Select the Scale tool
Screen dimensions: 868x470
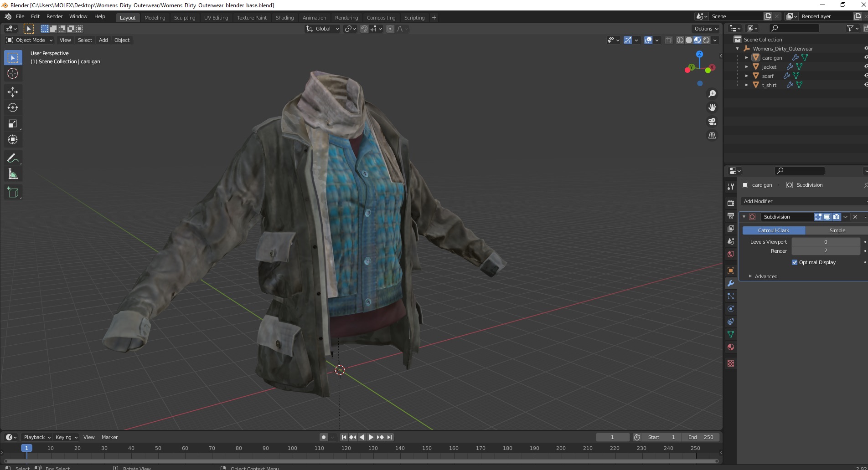pos(13,124)
